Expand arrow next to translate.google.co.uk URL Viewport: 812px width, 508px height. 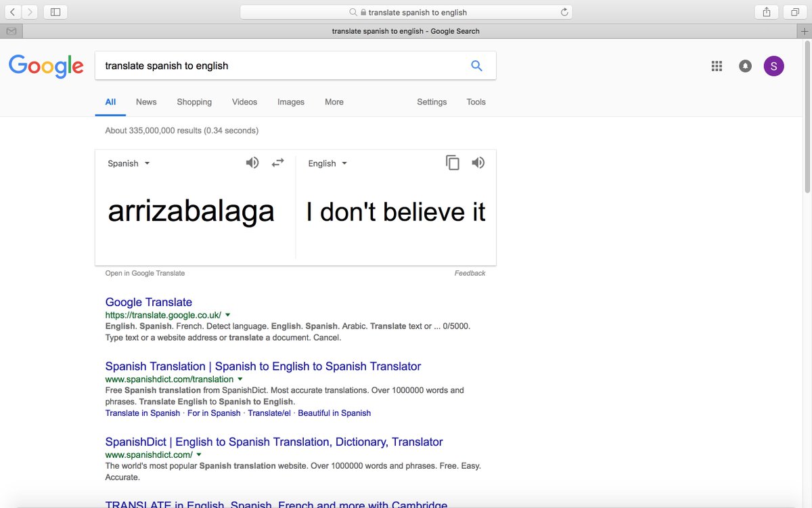pos(227,315)
